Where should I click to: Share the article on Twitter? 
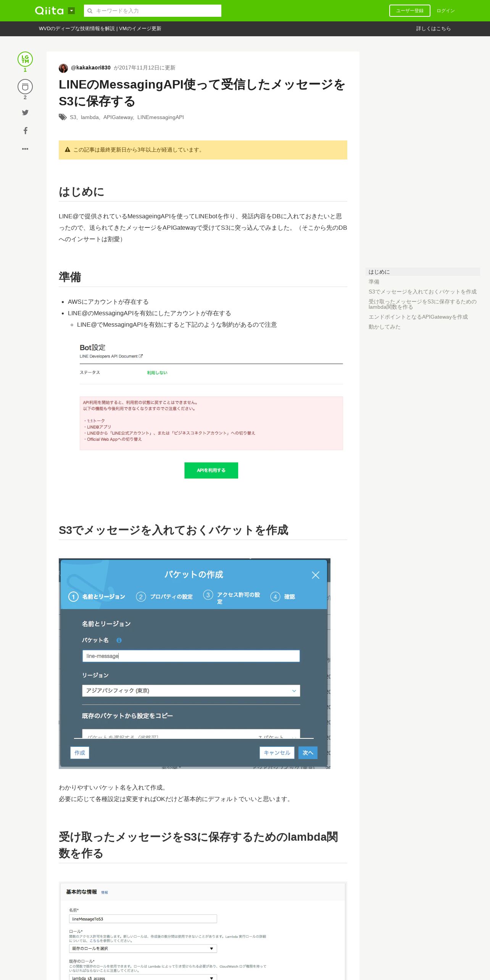25,112
